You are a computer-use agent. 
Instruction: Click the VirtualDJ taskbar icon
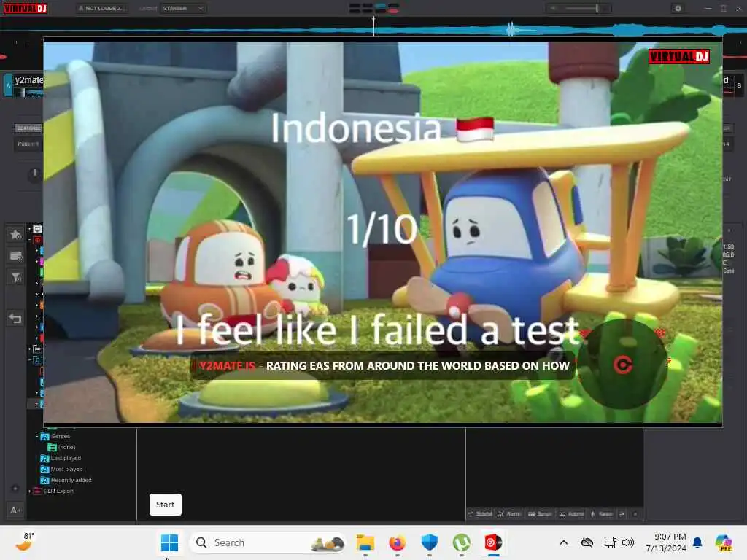[494, 542]
